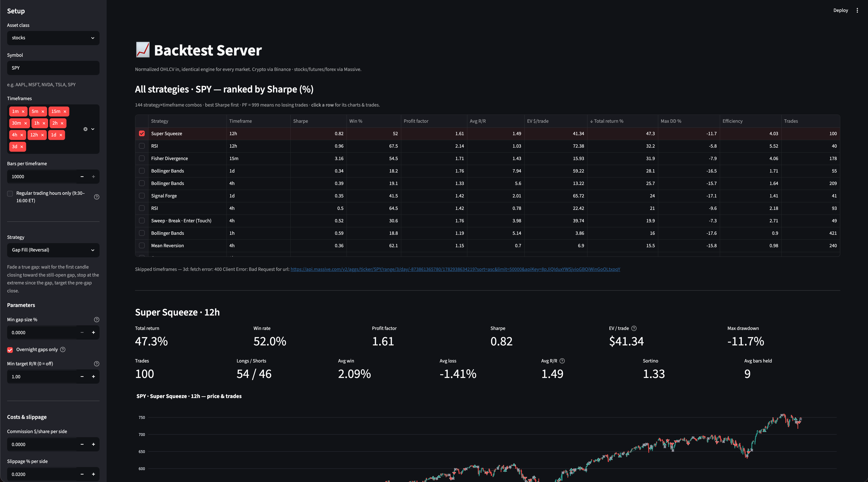
Task: Sort table by Max DD % column
Action: coord(689,121)
